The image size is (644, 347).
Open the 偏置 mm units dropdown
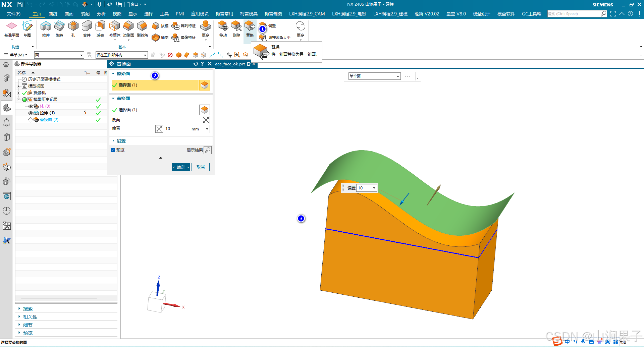207,129
